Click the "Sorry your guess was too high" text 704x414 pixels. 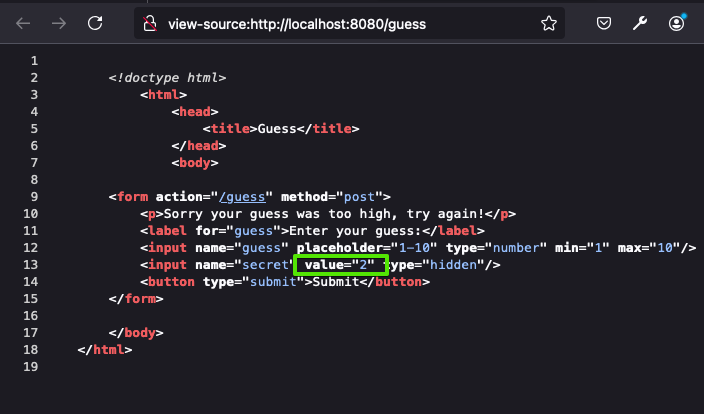(330, 214)
